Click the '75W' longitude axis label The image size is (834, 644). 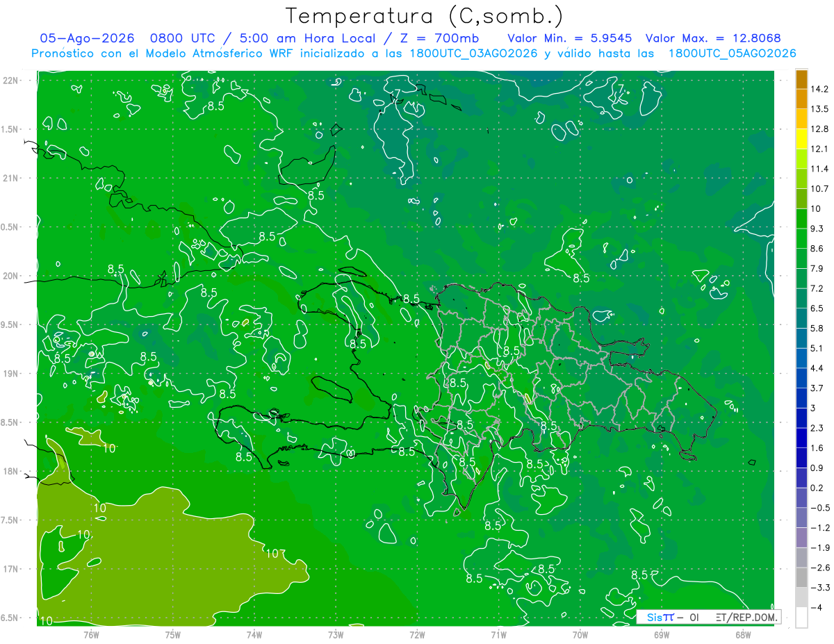[x=173, y=635]
